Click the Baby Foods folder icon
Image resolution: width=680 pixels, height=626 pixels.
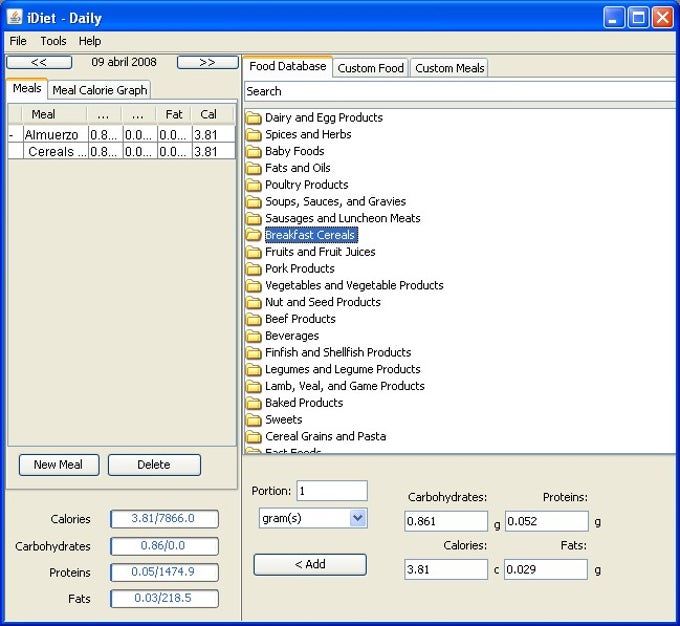(254, 151)
